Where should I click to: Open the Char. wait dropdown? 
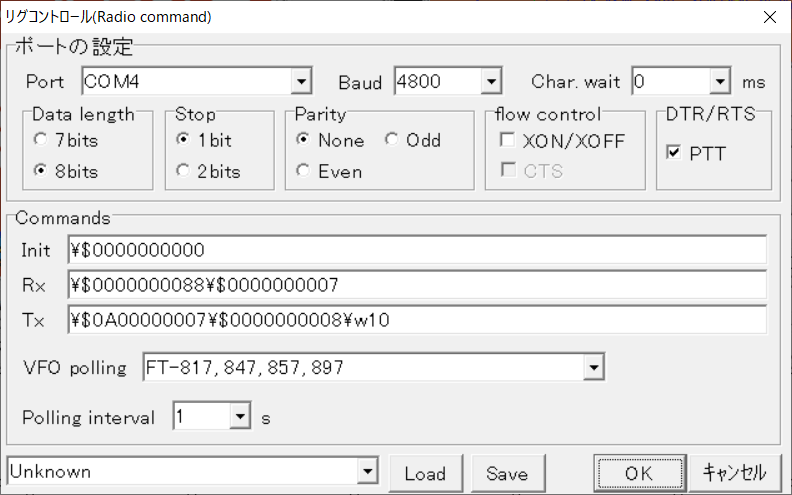pos(720,82)
